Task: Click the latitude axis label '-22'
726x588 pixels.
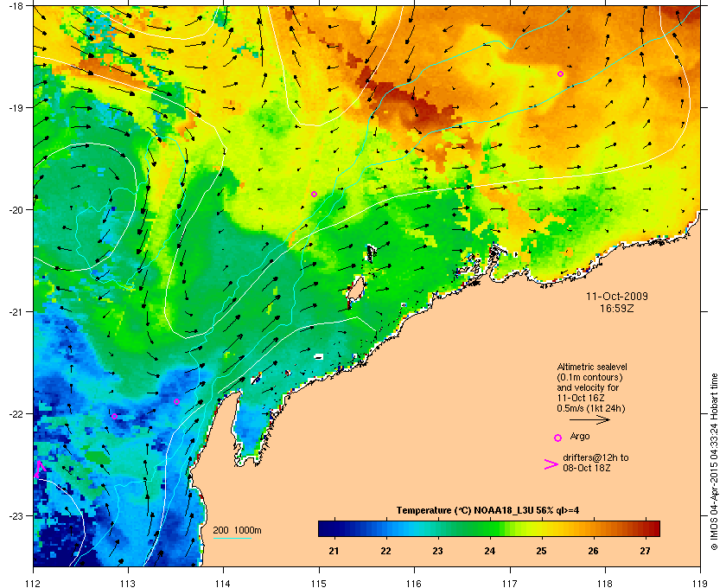Action: pos(16,413)
